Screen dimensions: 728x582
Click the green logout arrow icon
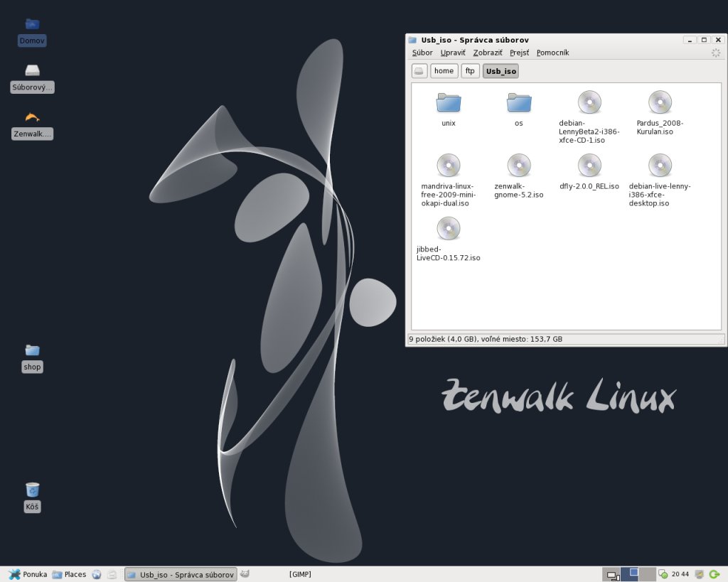point(714,575)
